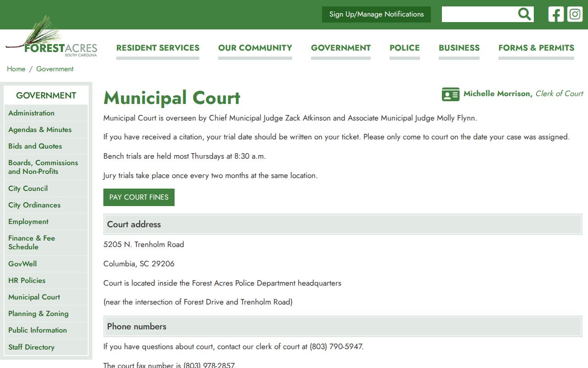This screenshot has height=368, width=588.
Task: Click the clerk phone number (803) 790-5947
Action: coord(336,347)
